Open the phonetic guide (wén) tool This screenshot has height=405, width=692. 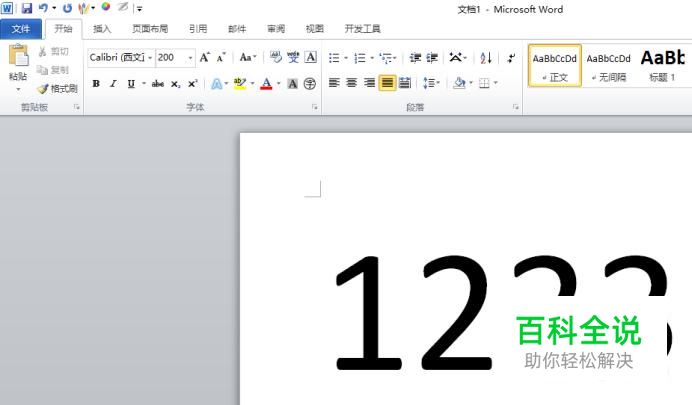(293, 57)
